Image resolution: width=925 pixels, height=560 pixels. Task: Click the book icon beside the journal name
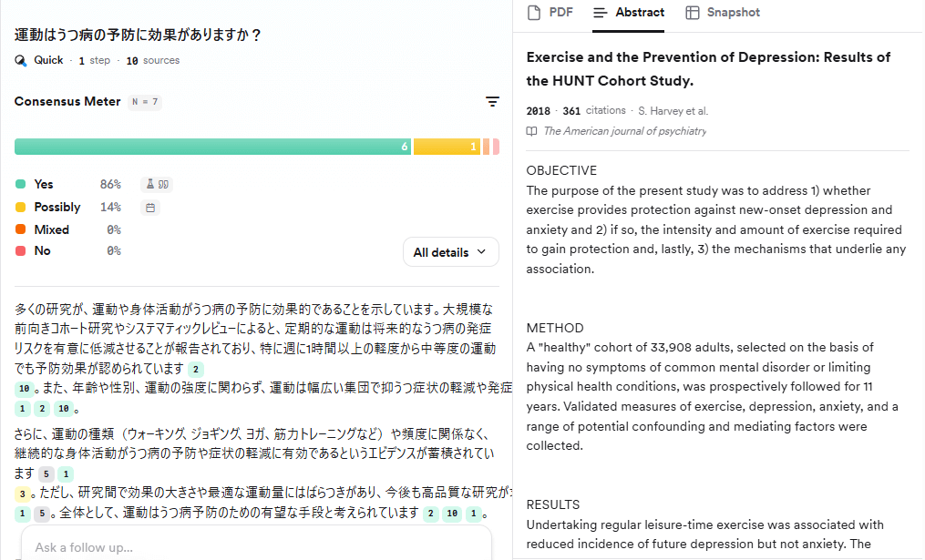click(531, 131)
